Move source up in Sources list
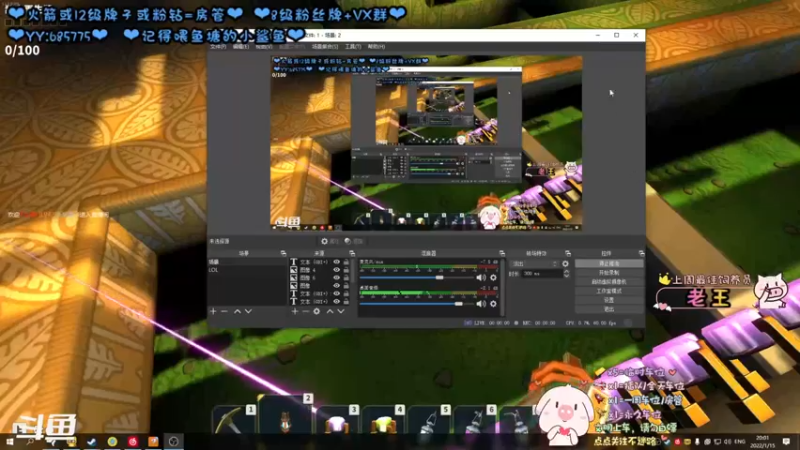 [330, 311]
